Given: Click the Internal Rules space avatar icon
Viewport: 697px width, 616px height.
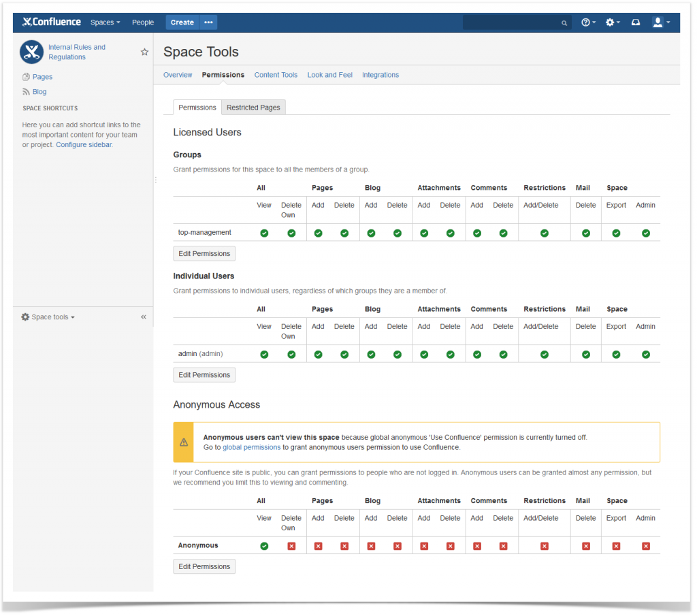Looking at the screenshot, I should (x=31, y=52).
